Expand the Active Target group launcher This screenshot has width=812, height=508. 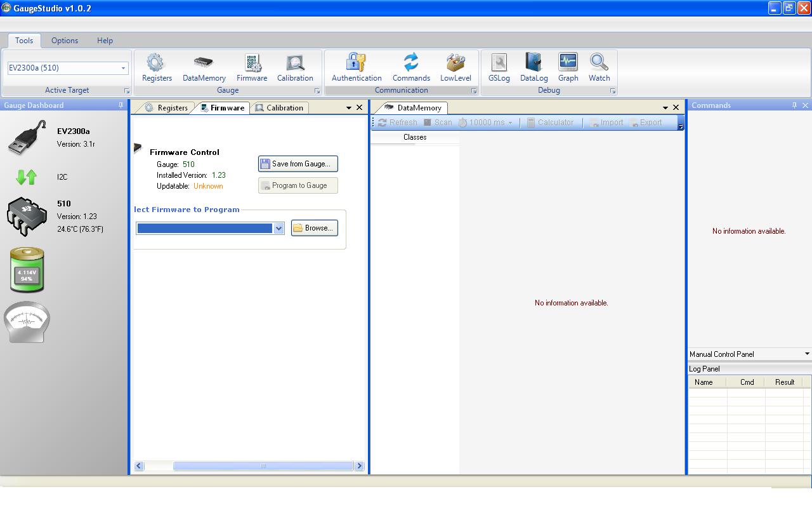coord(126,91)
